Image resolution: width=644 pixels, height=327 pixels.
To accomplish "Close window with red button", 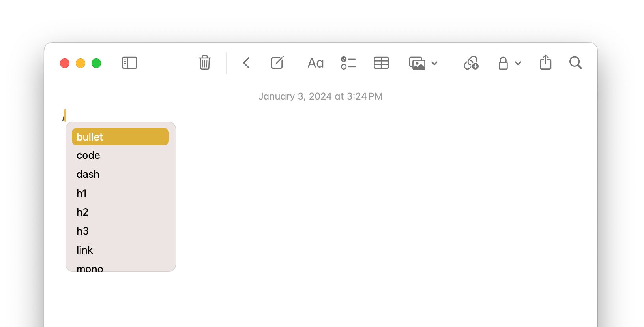I will [65, 63].
